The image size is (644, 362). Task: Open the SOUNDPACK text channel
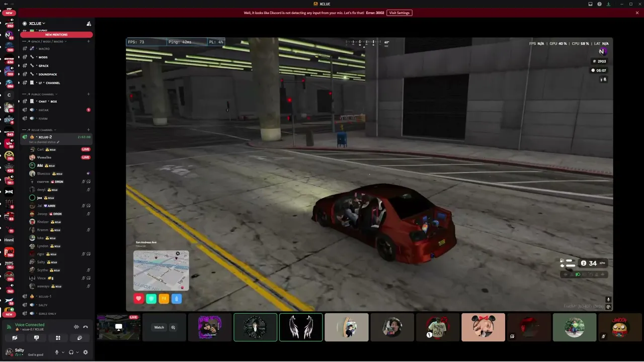56,74
